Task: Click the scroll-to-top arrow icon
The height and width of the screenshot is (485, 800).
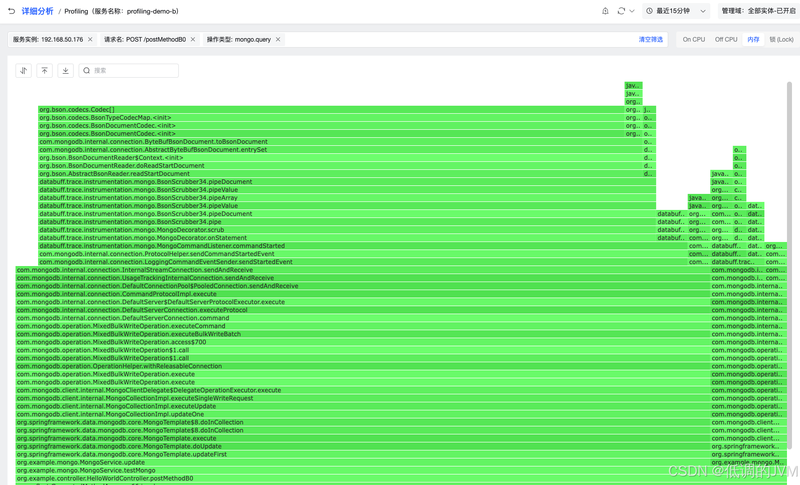Action: [44, 71]
